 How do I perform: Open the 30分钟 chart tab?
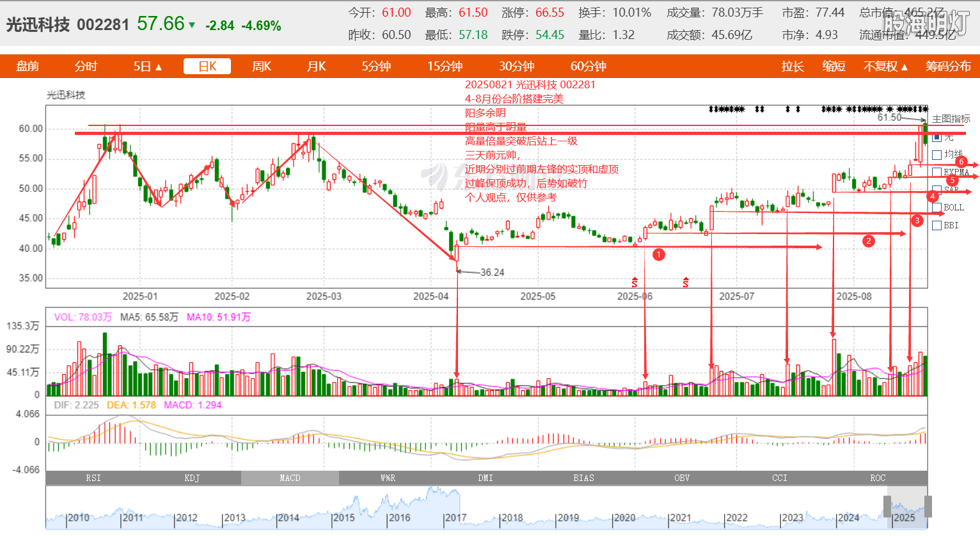tap(517, 67)
